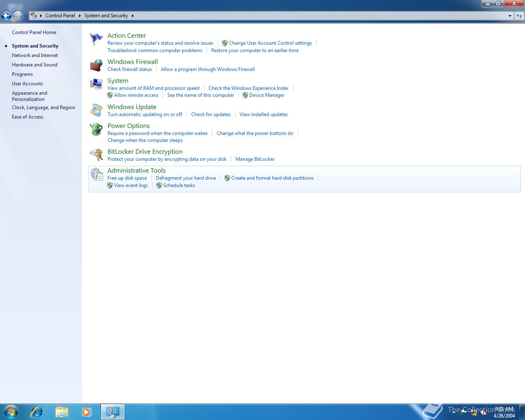This screenshot has width=525, height=420.
Task: Click the BitLocker Drive Encryption keys icon
Action: click(x=96, y=155)
